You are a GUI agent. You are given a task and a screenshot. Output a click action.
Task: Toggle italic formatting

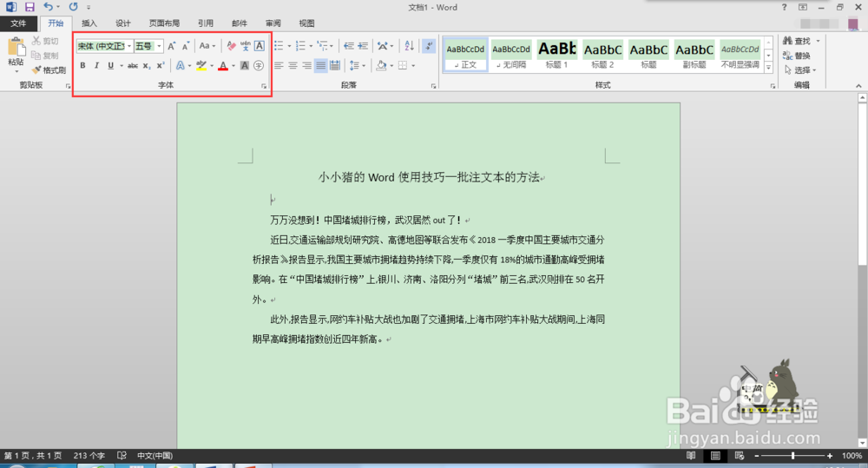[x=96, y=65]
